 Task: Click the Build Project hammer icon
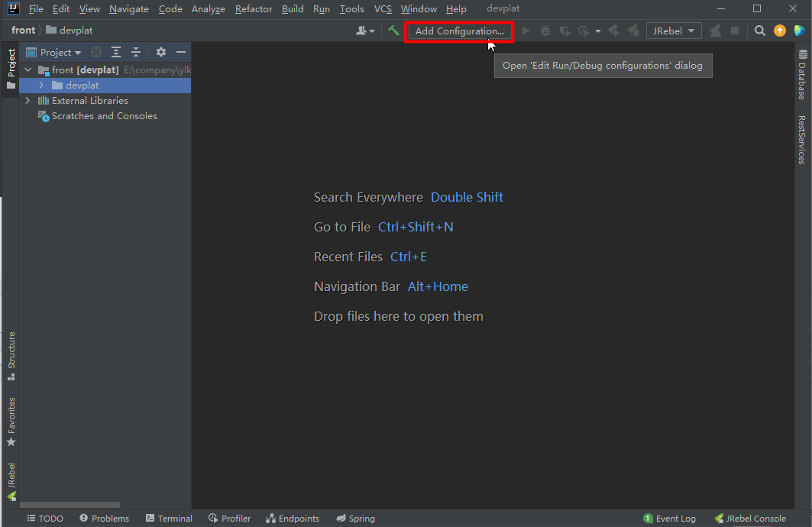(x=393, y=31)
